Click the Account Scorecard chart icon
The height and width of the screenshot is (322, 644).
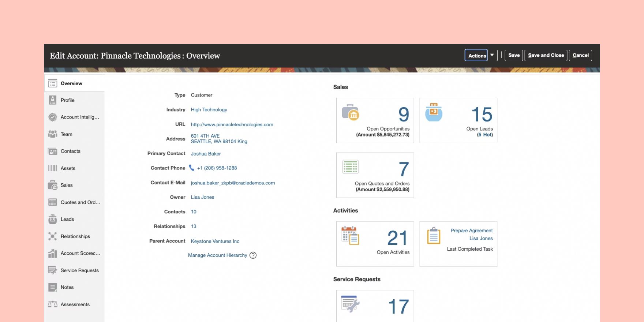pos(53,253)
